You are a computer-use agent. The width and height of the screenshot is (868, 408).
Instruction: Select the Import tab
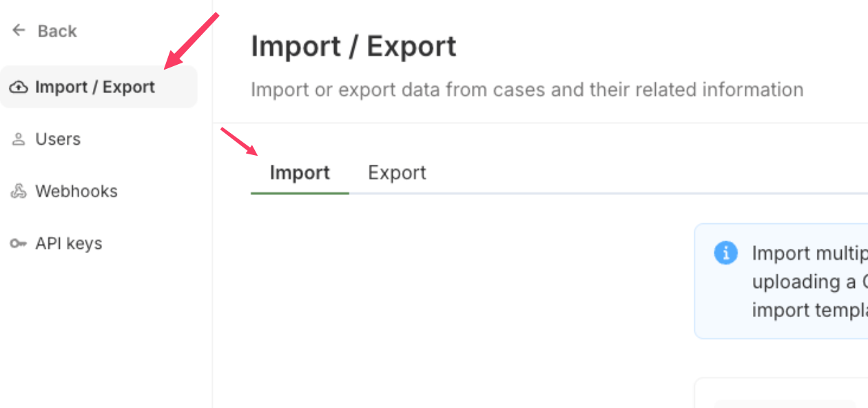pos(300,172)
